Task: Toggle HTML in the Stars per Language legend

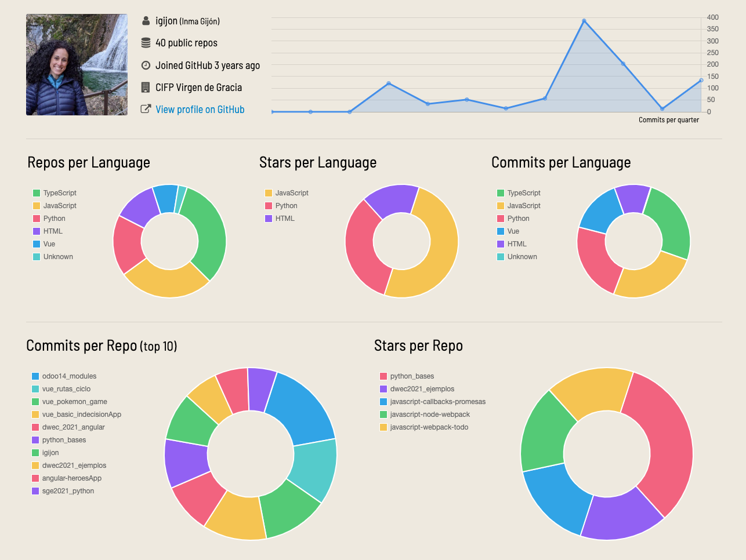Action: click(x=285, y=218)
